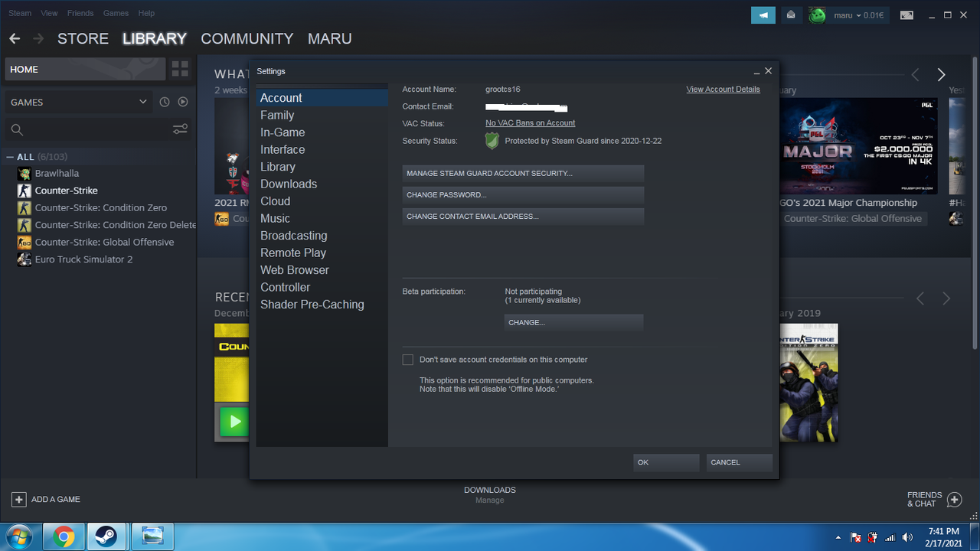This screenshot has height=551, width=980.
Task: Filter ready-to-play games with play icon
Action: (183, 102)
